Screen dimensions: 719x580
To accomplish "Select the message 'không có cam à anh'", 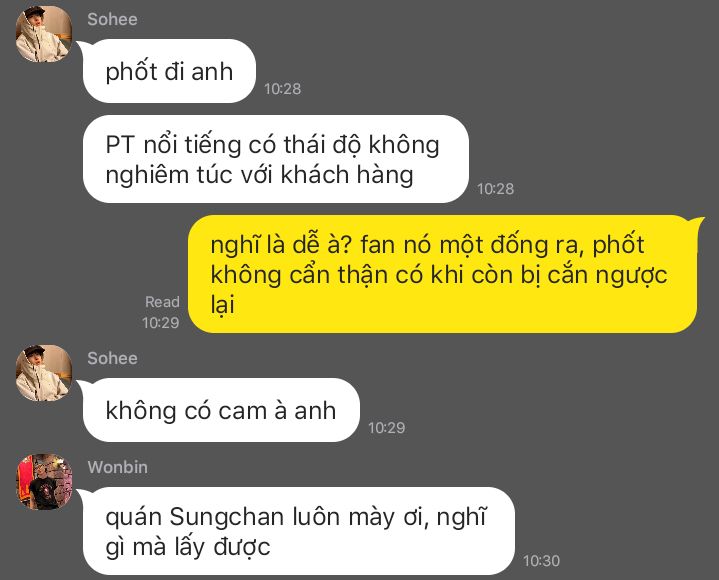I will [221, 410].
